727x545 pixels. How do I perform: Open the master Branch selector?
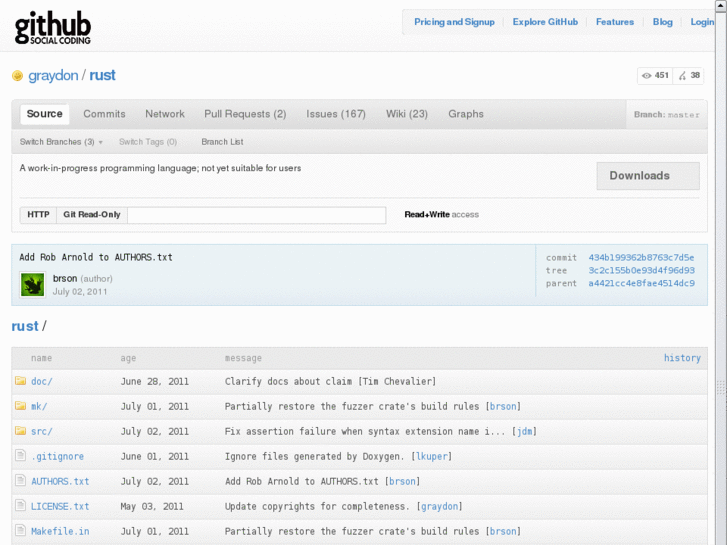pos(666,115)
